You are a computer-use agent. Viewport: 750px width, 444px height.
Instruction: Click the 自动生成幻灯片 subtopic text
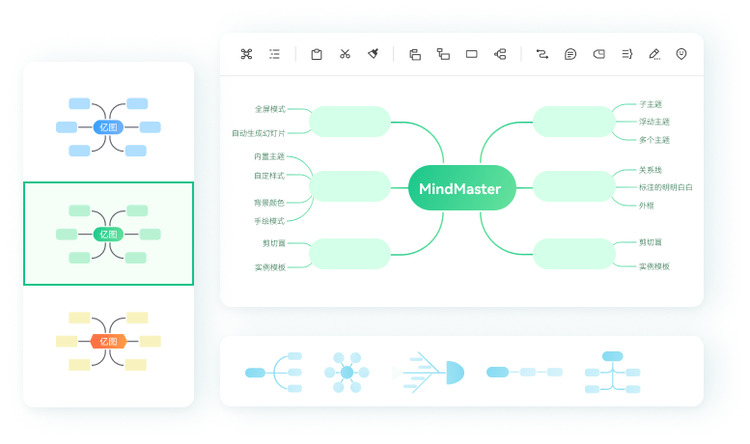(258, 133)
